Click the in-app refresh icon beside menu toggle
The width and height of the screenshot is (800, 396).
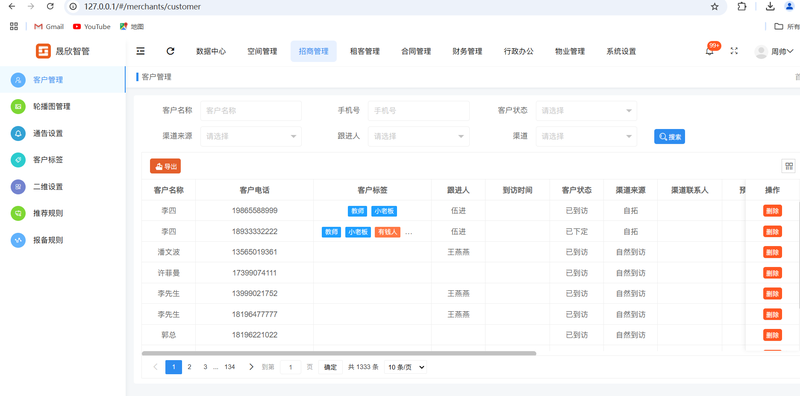(170, 51)
